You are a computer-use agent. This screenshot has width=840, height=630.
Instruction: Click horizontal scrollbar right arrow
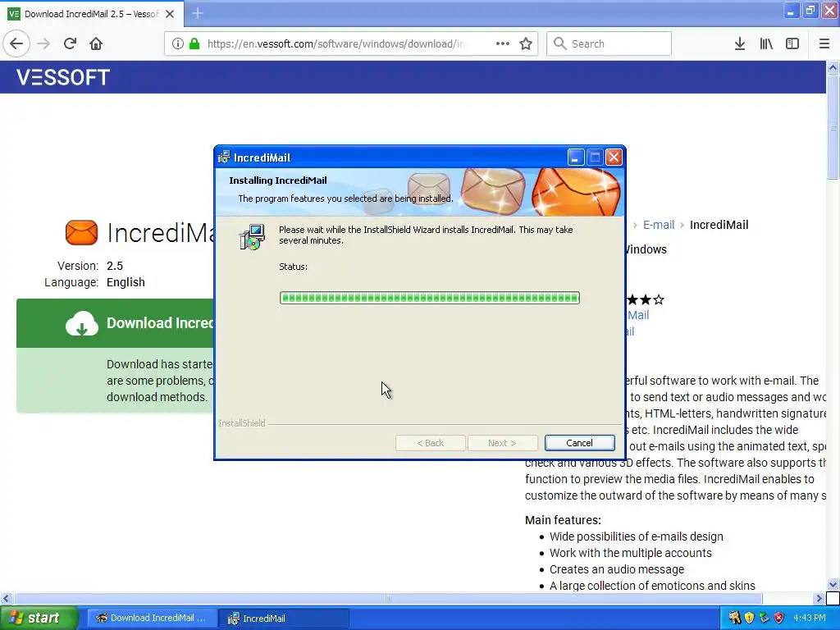coord(819,598)
